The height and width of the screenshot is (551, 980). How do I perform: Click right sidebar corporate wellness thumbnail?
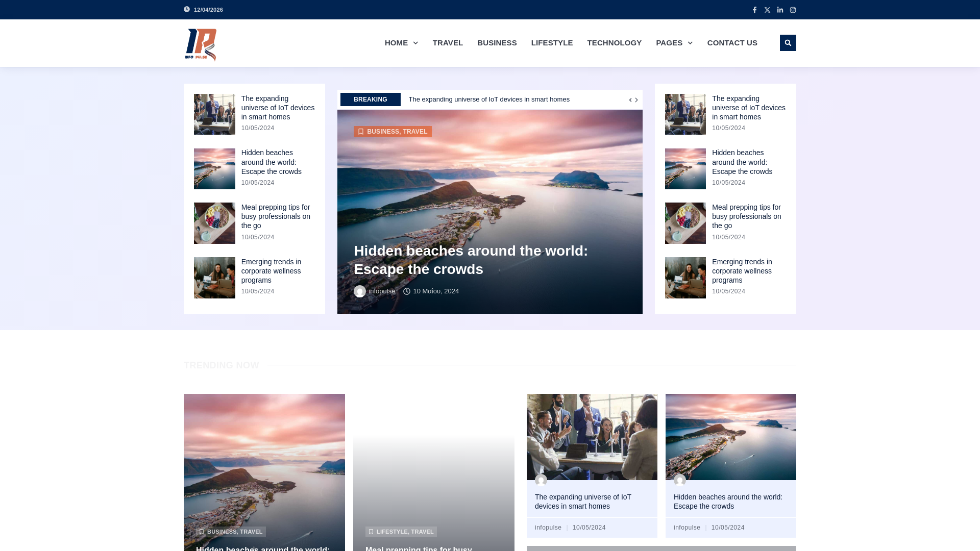click(685, 278)
